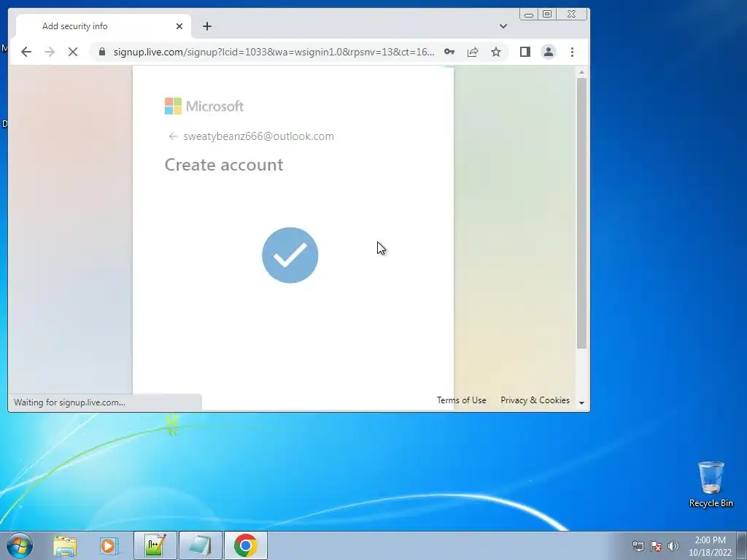
Task: Click sweatybeanz666@outlook.com text
Action: coord(259,136)
